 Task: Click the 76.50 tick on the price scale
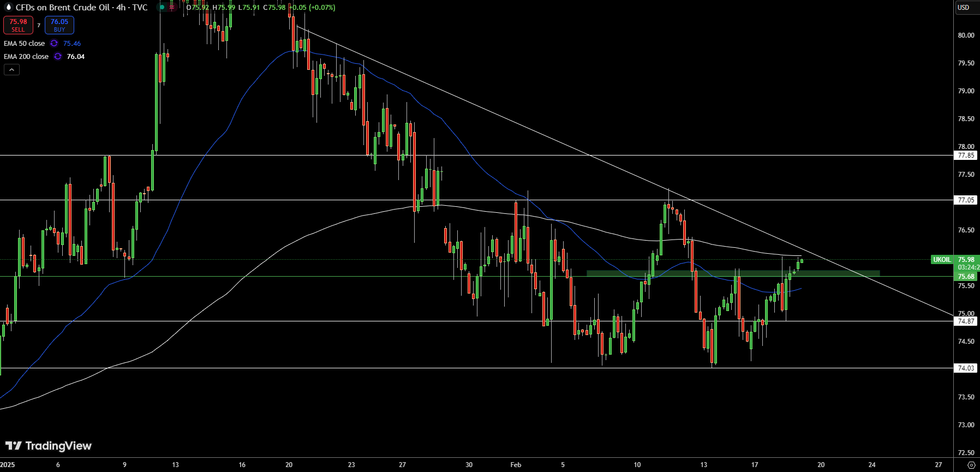tap(966, 230)
